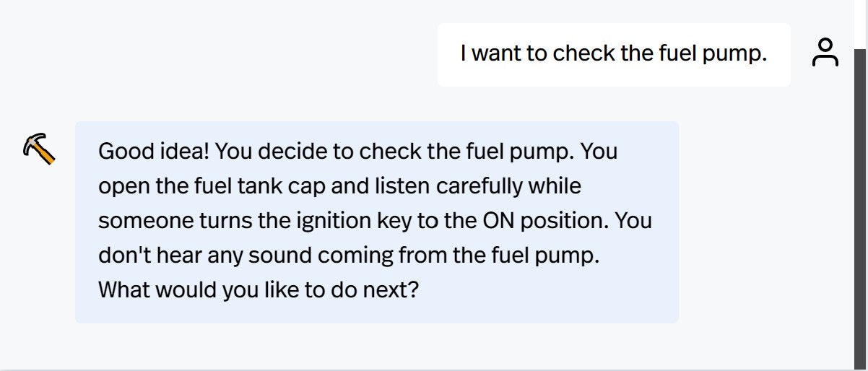Select the 'I want to check the fuel pump.' message
Image resolution: width=868 pixels, height=371 pixels.
pos(614,53)
